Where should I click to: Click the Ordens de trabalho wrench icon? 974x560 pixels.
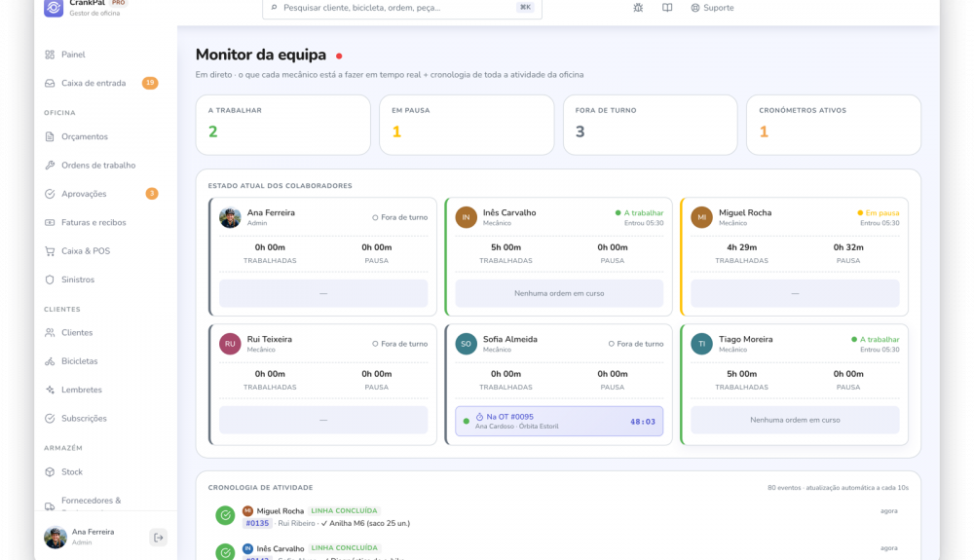[50, 166]
